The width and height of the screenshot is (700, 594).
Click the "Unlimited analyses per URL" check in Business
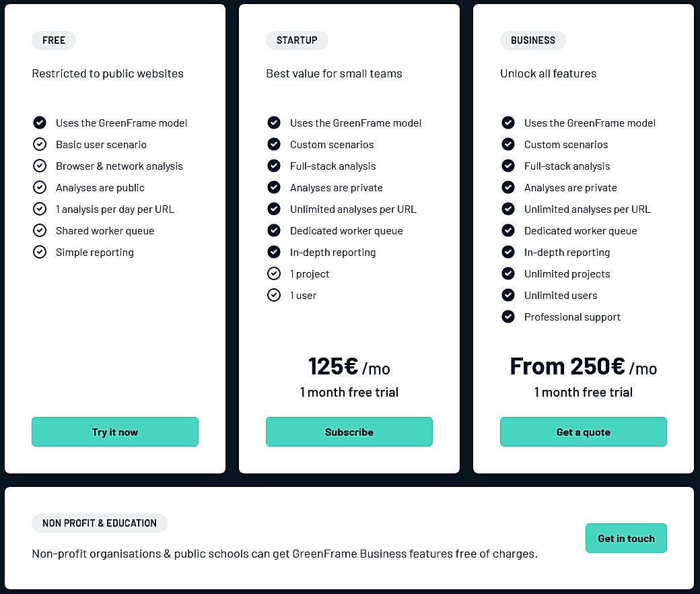[x=508, y=209]
